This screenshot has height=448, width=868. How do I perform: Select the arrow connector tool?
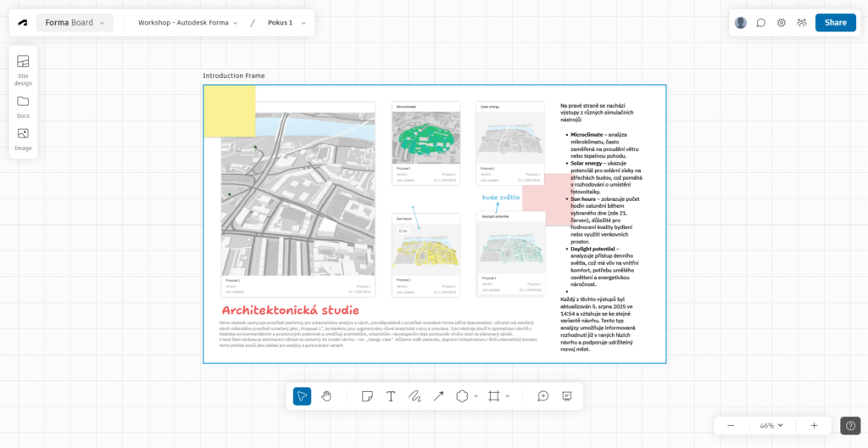pos(438,396)
